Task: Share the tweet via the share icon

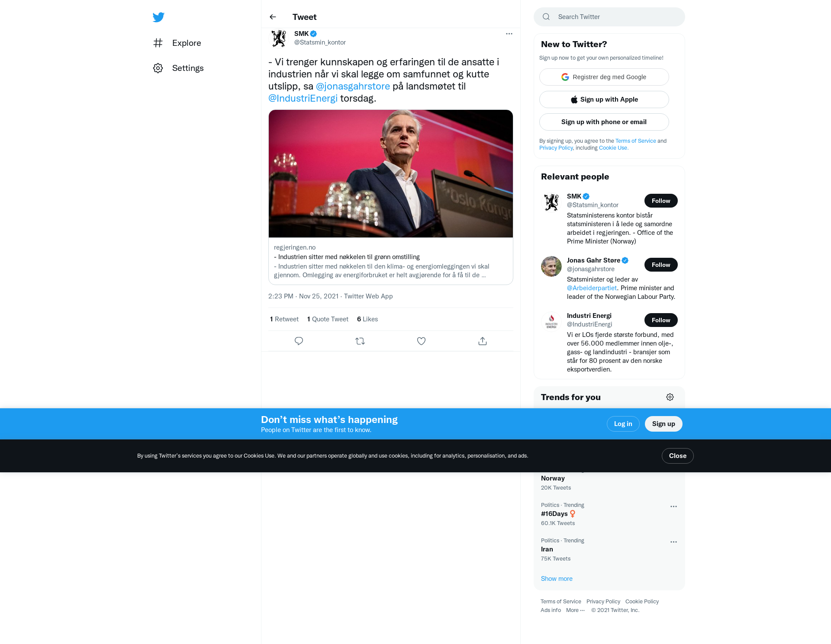Action: click(483, 341)
